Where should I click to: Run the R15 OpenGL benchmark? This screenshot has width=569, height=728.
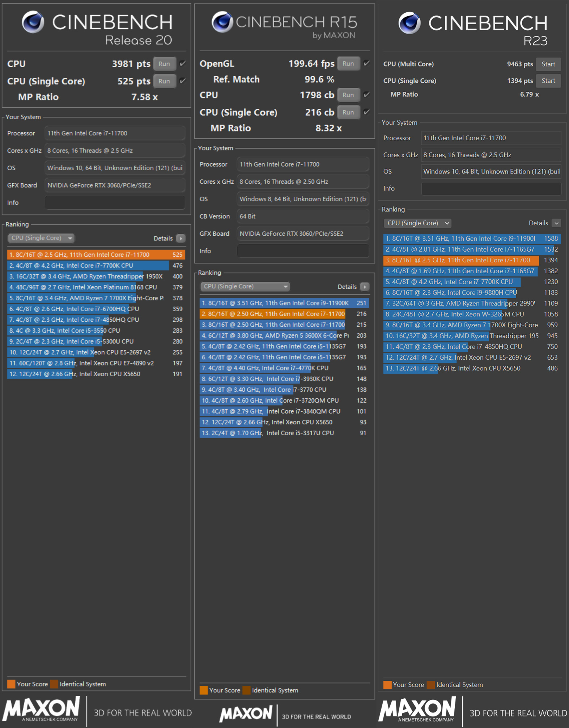348,64
